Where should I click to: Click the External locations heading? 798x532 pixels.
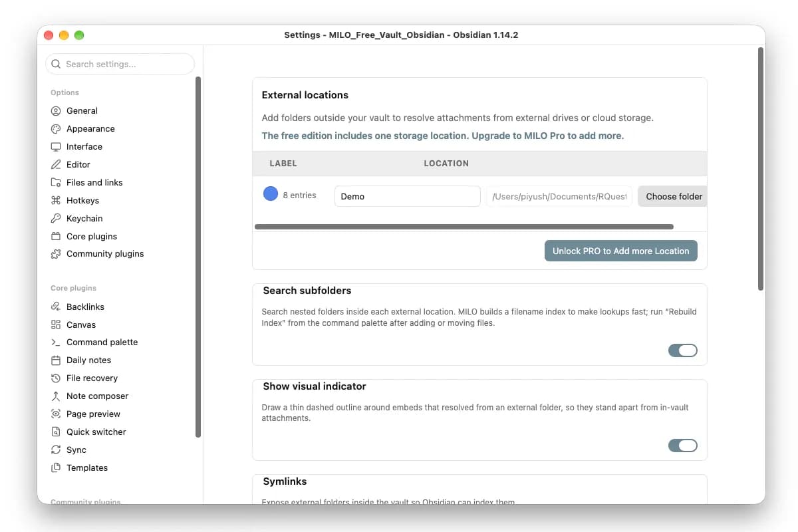click(305, 95)
